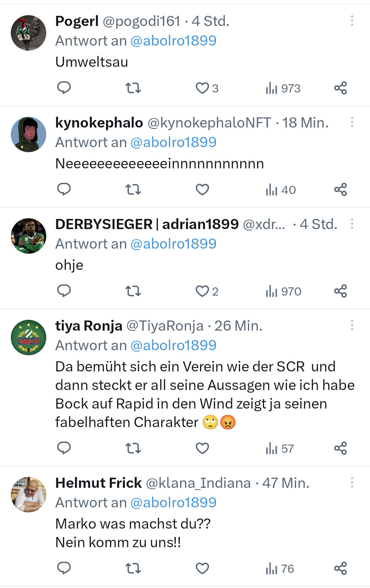View Helmut Frick's profile picture
The image size is (370, 588).
point(29,495)
